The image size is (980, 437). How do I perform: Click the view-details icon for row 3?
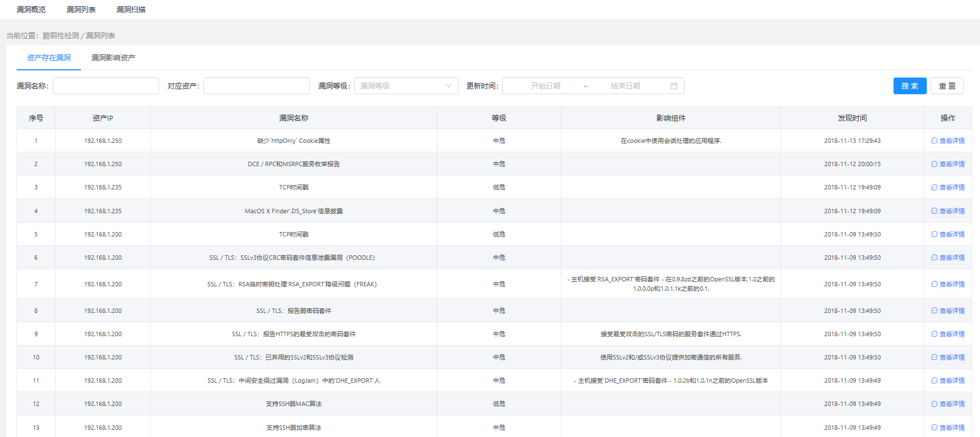pyautogui.click(x=934, y=187)
